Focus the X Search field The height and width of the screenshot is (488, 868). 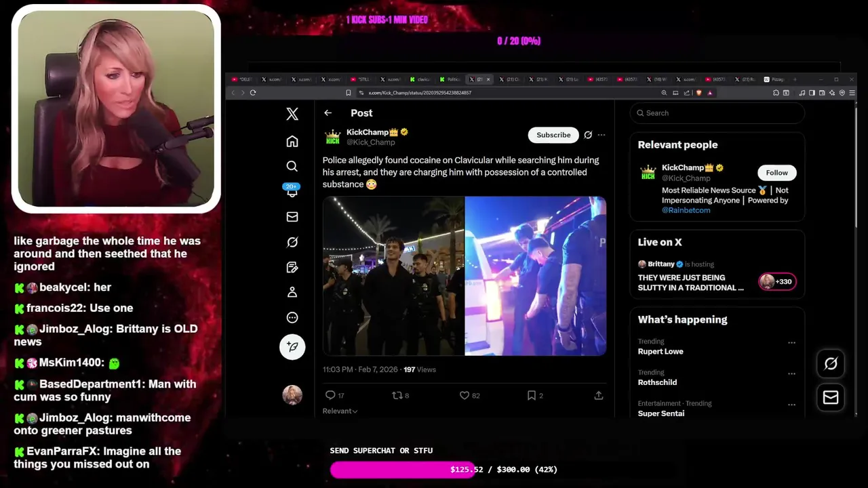717,113
